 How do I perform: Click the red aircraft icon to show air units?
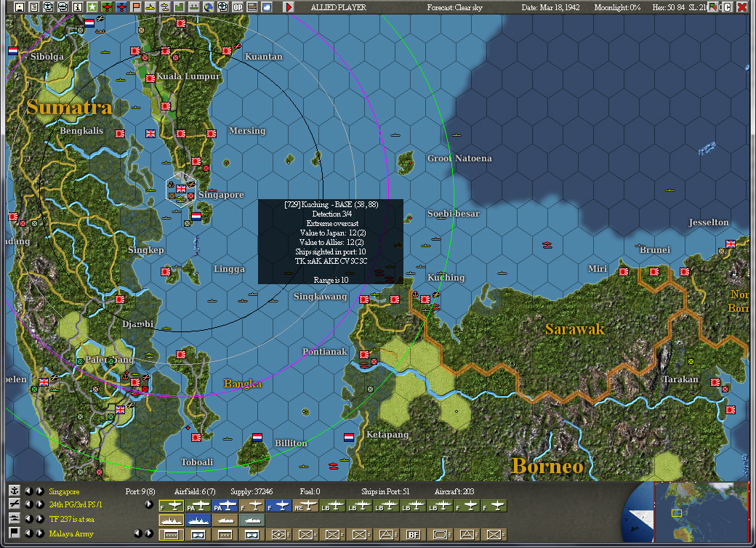pos(105,7)
